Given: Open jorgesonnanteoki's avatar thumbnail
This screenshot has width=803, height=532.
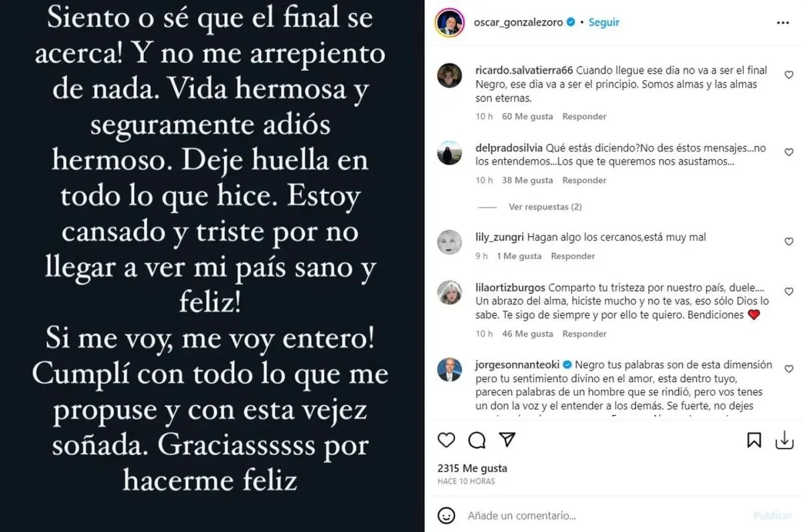Looking at the screenshot, I should [x=449, y=370].
